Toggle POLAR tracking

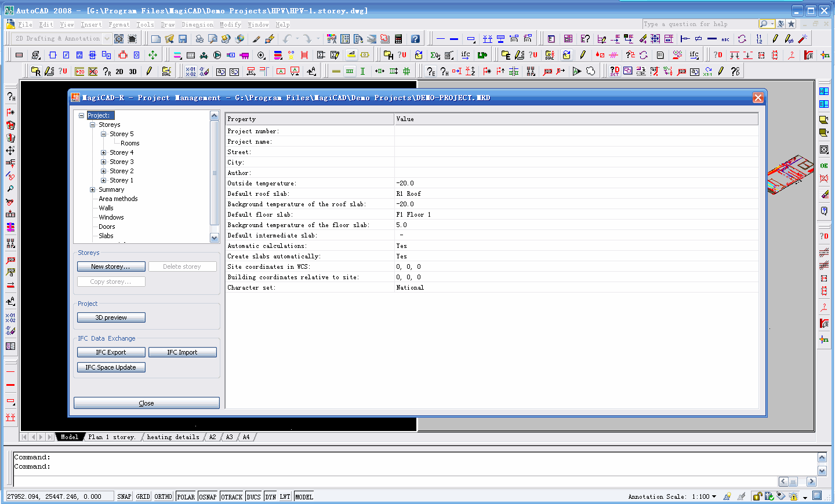click(x=186, y=496)
